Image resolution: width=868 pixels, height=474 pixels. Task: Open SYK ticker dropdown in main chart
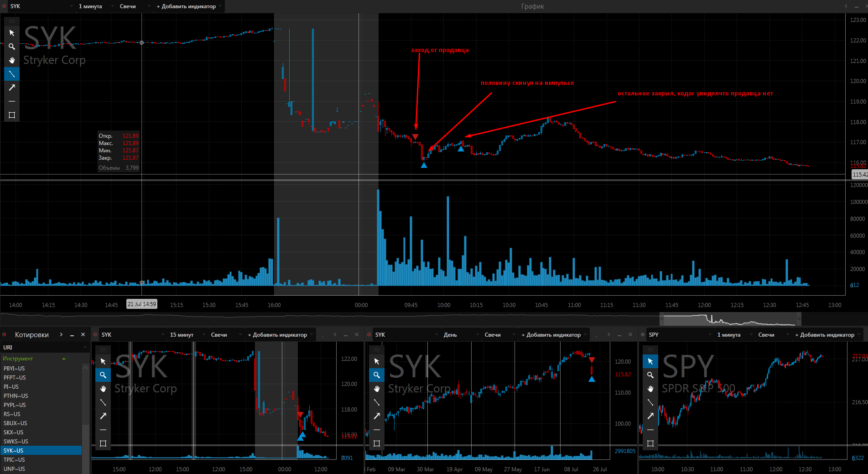pyautogui.click(x=42, y=6)
